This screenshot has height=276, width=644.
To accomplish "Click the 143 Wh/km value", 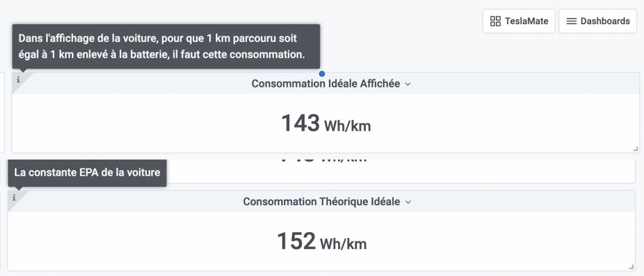I will [x=301, y=123].
